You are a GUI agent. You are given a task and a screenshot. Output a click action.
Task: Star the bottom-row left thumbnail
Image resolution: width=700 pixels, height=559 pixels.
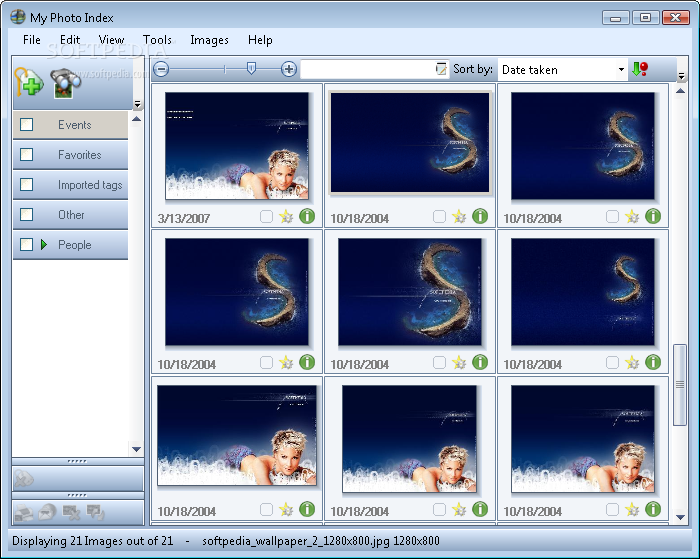[286, 509]
